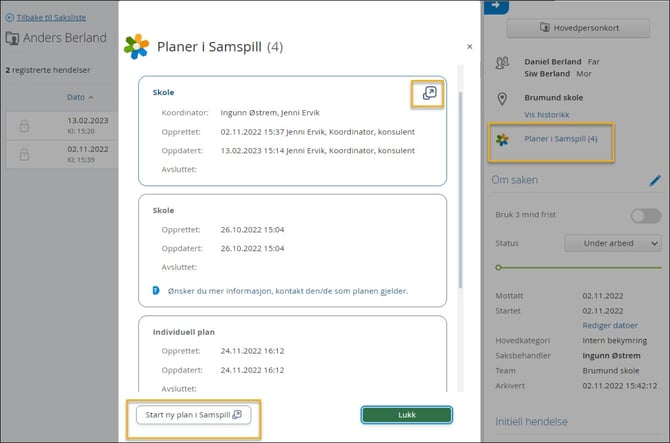Click the location pin icon by Brumund skole
The image size is (670, 443).
tap(503, 99)
